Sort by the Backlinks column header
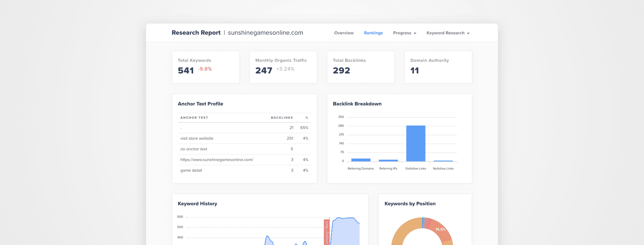 pos(282,118)
